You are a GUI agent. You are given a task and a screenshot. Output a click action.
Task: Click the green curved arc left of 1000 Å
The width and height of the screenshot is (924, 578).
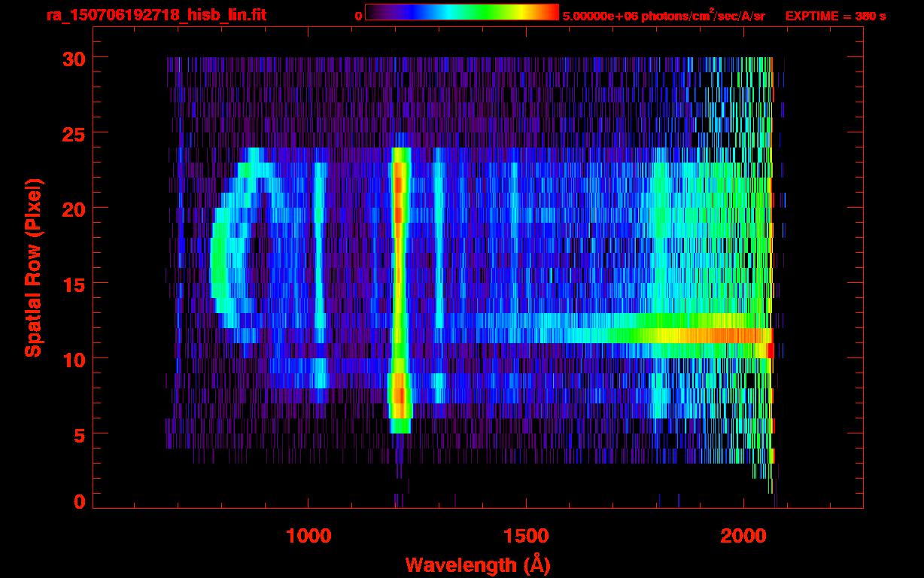pos(218,263)
